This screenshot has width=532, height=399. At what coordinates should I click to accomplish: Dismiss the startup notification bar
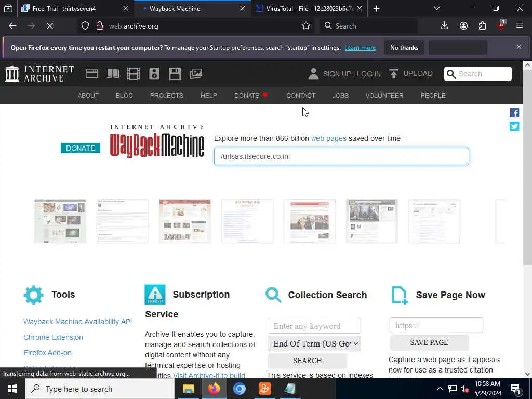tap(519, 47)
